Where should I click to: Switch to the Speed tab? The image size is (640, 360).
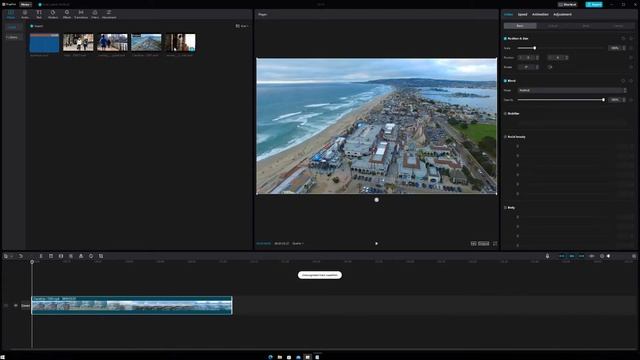point(522,14)
